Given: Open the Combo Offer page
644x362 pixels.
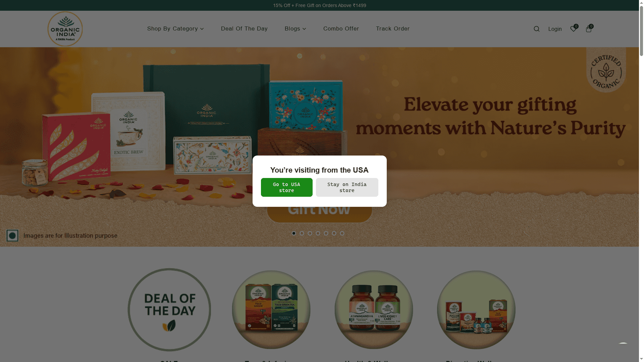Looking at the screenshot, I should (341, 29).
